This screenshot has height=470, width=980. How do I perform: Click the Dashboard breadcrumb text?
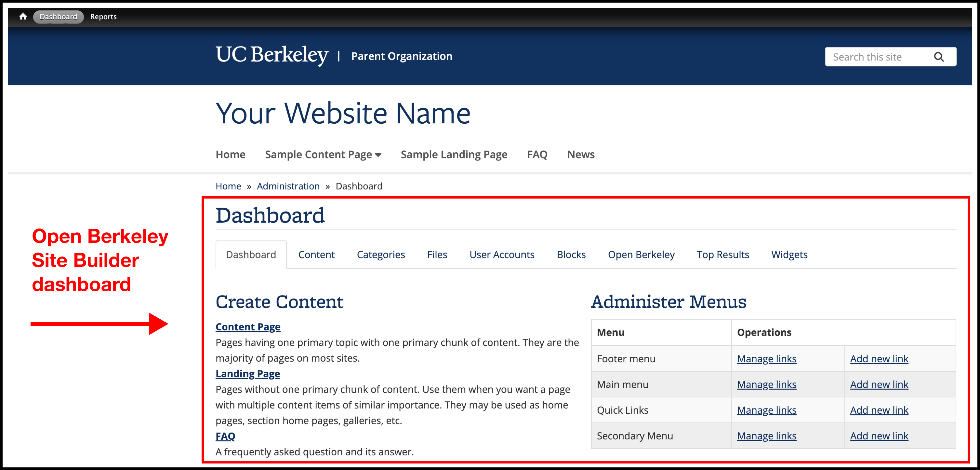coord(359,186)
